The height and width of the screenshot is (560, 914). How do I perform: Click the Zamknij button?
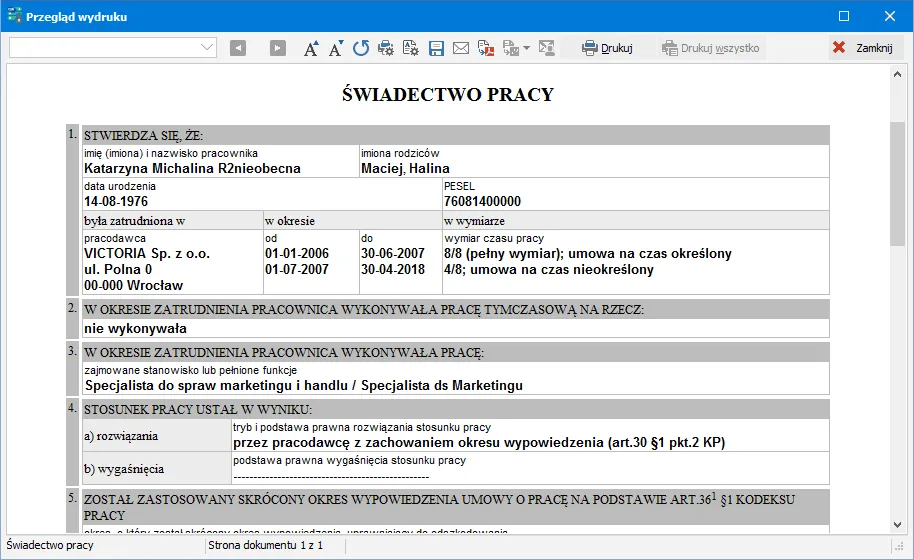[864, 48]
